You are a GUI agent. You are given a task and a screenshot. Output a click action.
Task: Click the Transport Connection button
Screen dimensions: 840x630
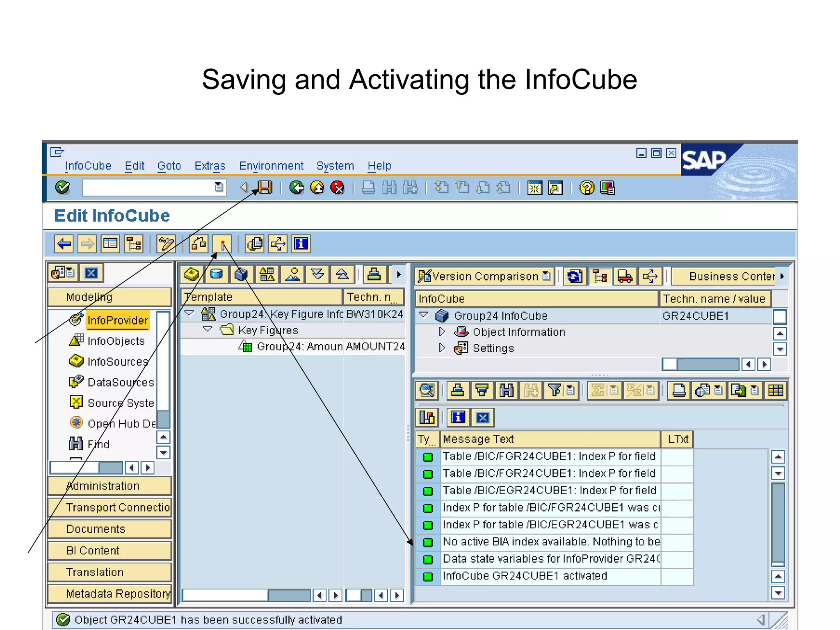click(x=110, y=507)
